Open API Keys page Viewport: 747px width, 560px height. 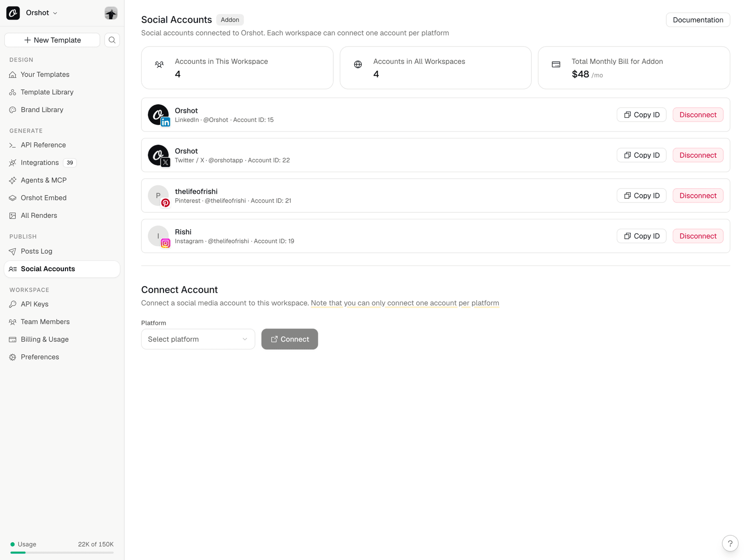[x=62, y=304]
